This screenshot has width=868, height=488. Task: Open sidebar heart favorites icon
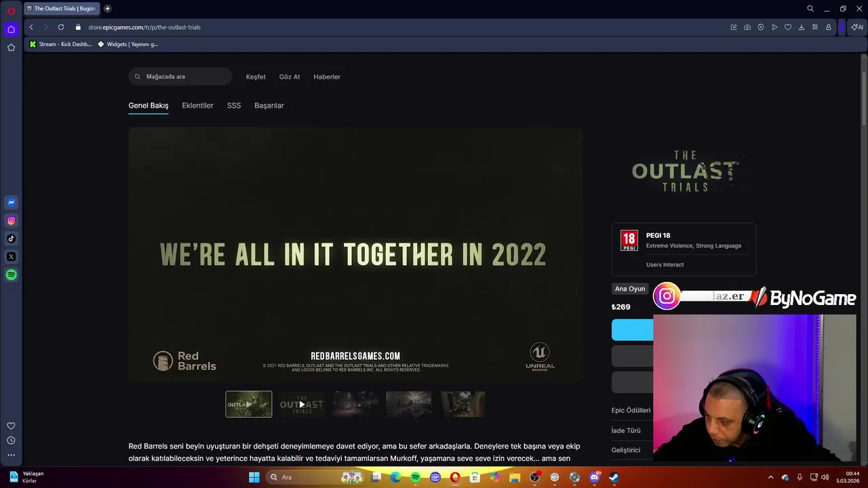pos(11,426)
